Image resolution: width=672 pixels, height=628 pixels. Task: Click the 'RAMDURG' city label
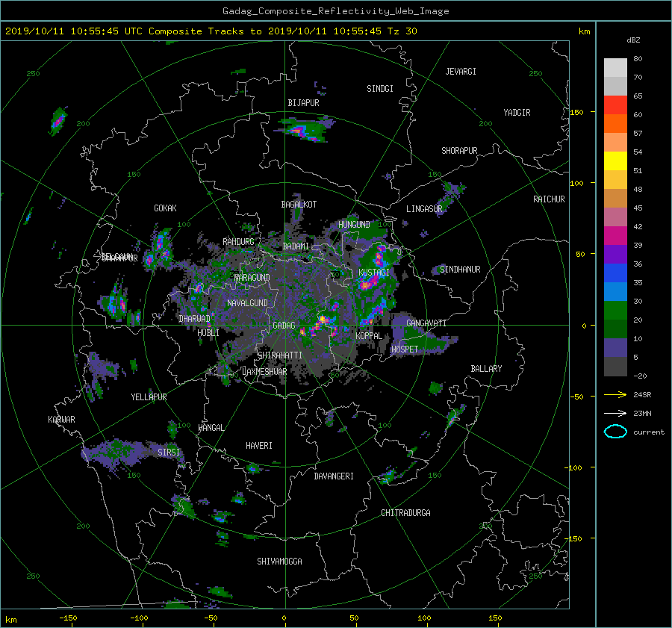[x=238, y=242]
